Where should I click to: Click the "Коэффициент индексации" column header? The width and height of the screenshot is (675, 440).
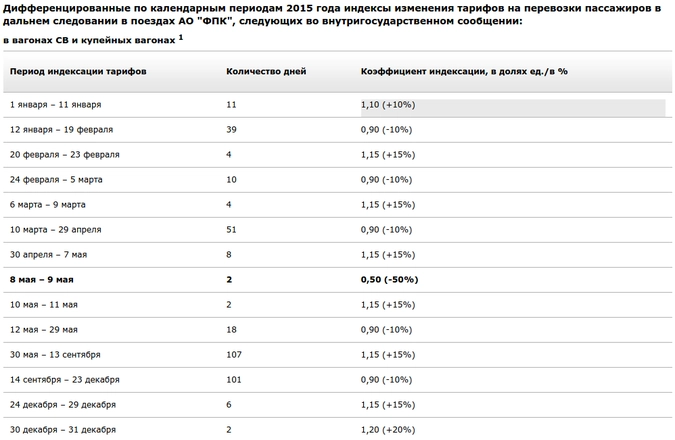pyautogui.click(x=464, y=72)
